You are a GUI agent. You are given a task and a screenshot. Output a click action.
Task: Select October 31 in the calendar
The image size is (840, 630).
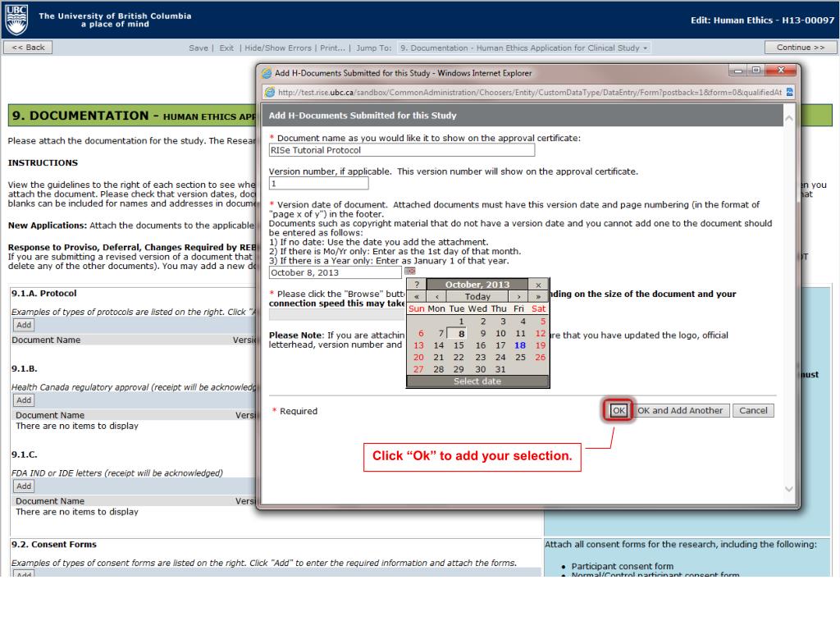coord(500,369)
